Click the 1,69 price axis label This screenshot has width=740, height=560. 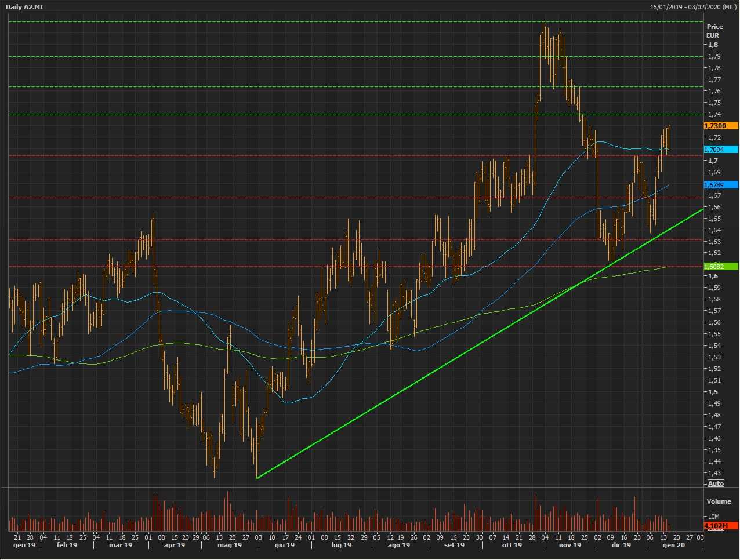coord(714,172)
